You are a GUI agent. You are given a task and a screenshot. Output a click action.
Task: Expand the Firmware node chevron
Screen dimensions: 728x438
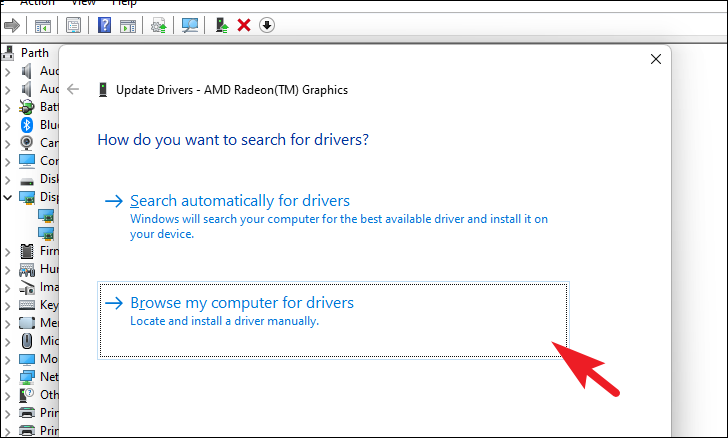[x=7, y=252]
